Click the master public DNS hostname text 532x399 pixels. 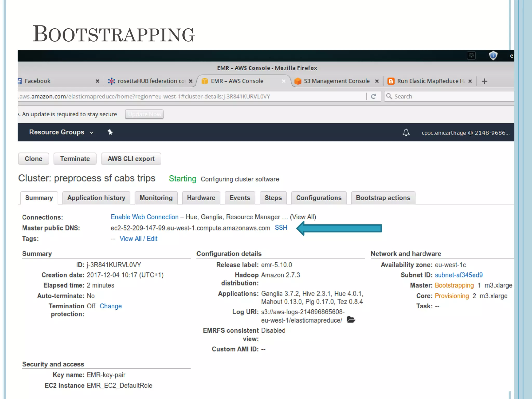point(190,228)
